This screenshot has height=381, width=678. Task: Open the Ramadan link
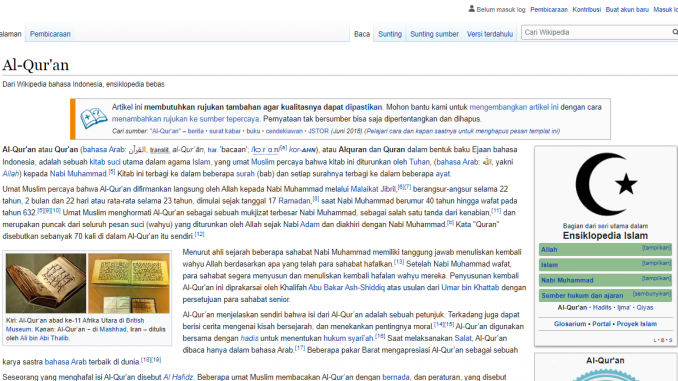point(294,201)
